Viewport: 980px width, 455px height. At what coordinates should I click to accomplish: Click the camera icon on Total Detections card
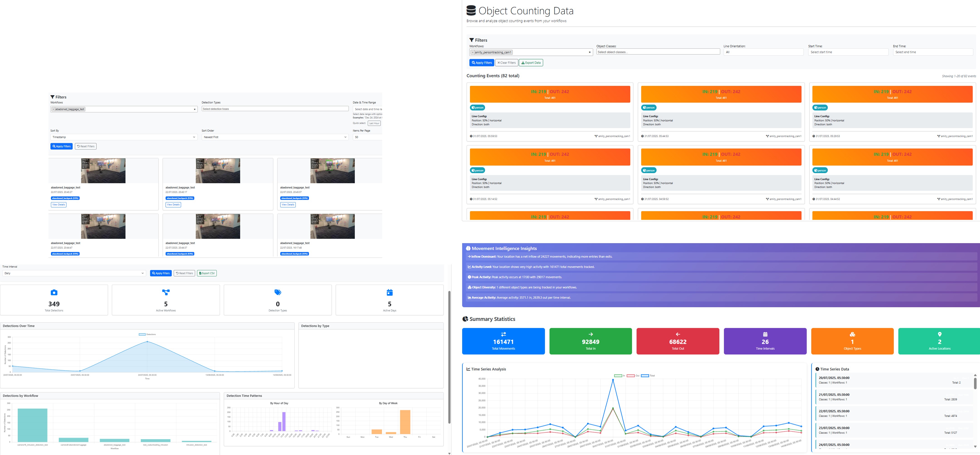point(54,292)
